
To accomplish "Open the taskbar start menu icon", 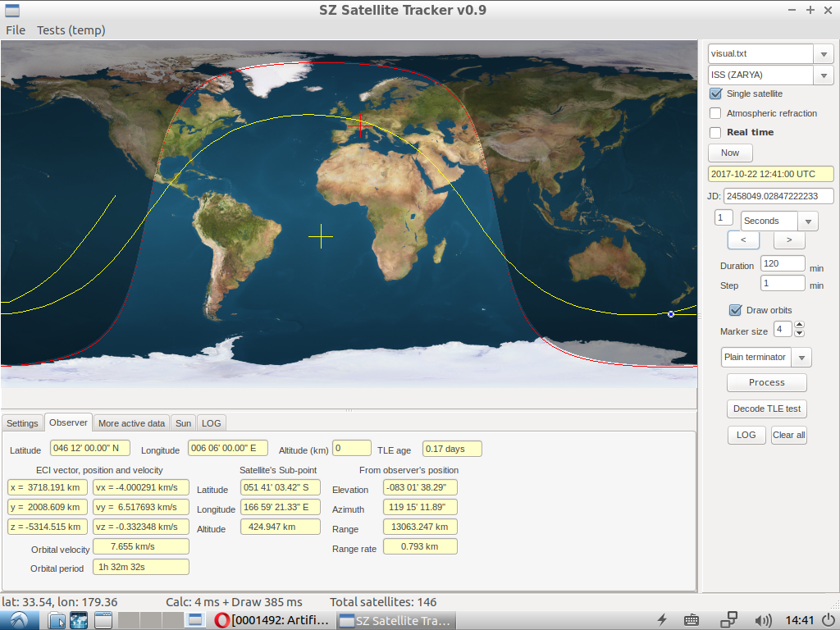I will point(20,620).
